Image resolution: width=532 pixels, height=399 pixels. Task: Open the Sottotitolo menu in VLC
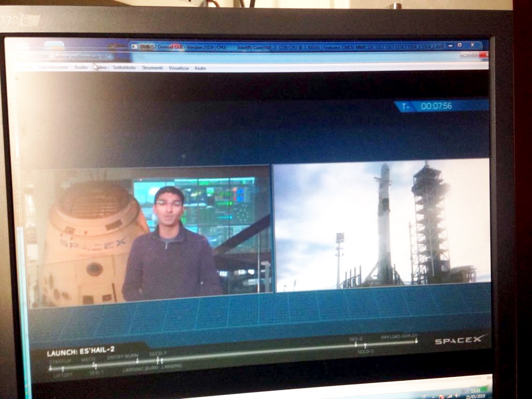[124, 67]
